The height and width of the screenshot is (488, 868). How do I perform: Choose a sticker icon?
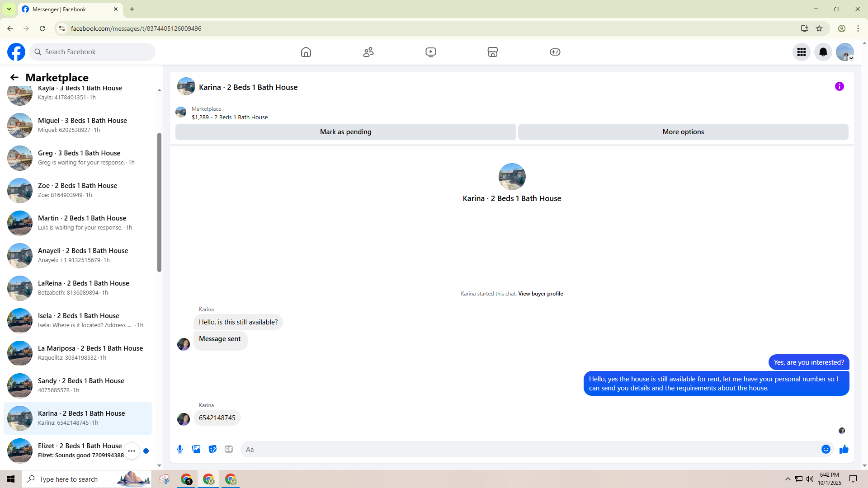click(212, 449)
